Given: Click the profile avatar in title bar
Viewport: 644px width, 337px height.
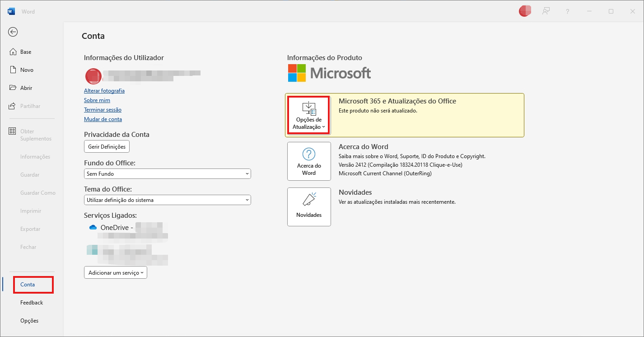Looking at the screenshot, I should (525, 11).
